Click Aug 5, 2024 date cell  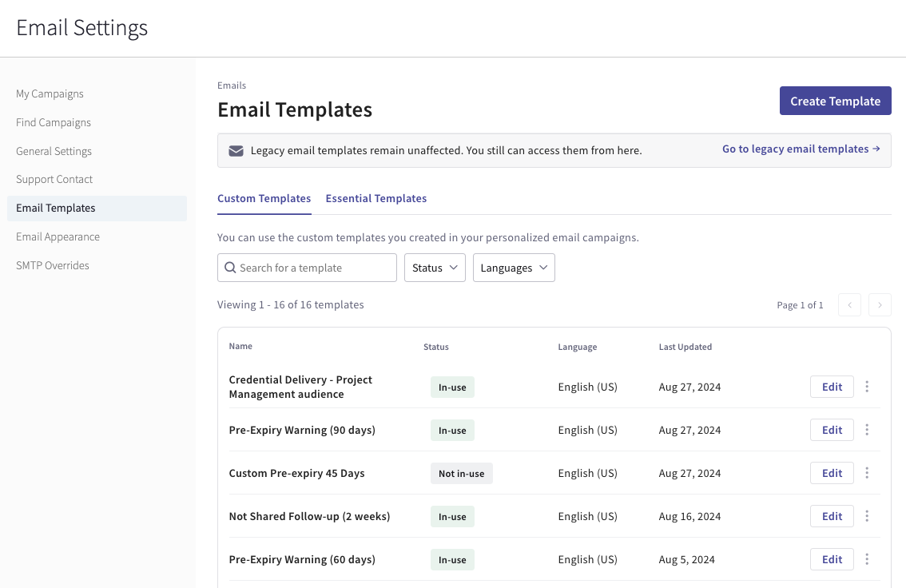point(687,560)
